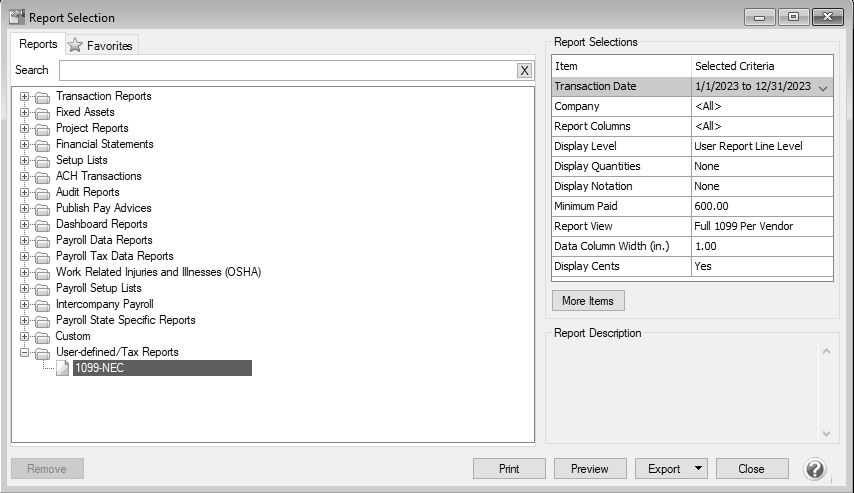Open the Export button dropdown arrow
Image resolution: width=854 pixels, height=493 pixels.
pyautogui.click(x=696, y=469)
